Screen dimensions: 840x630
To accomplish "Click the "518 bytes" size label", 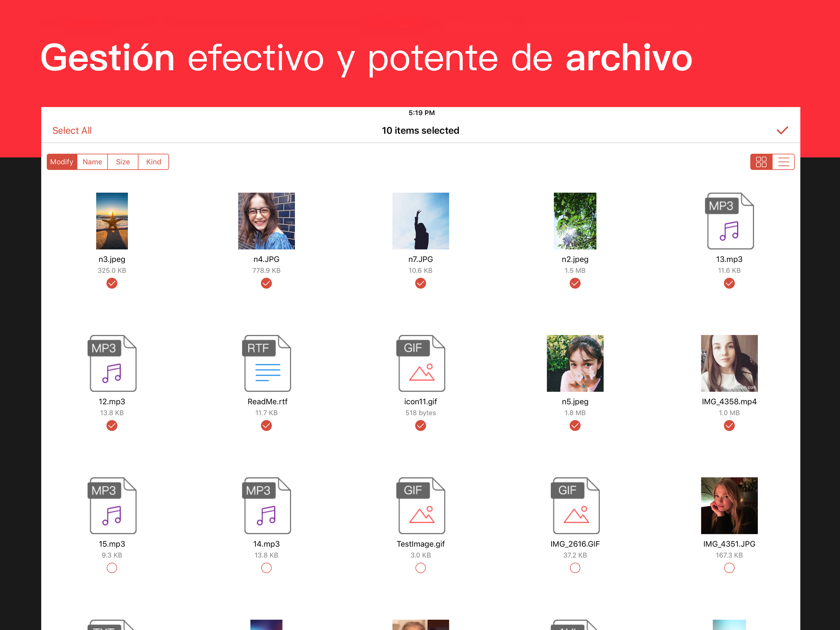I will (x=421, y=413).
